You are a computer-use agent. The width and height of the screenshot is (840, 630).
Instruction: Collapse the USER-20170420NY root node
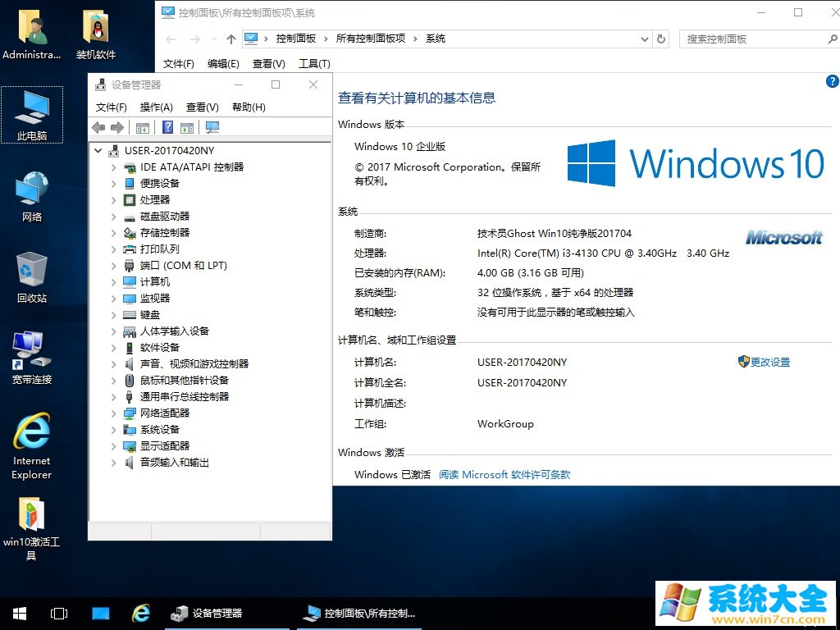click(x=98, y=151)
